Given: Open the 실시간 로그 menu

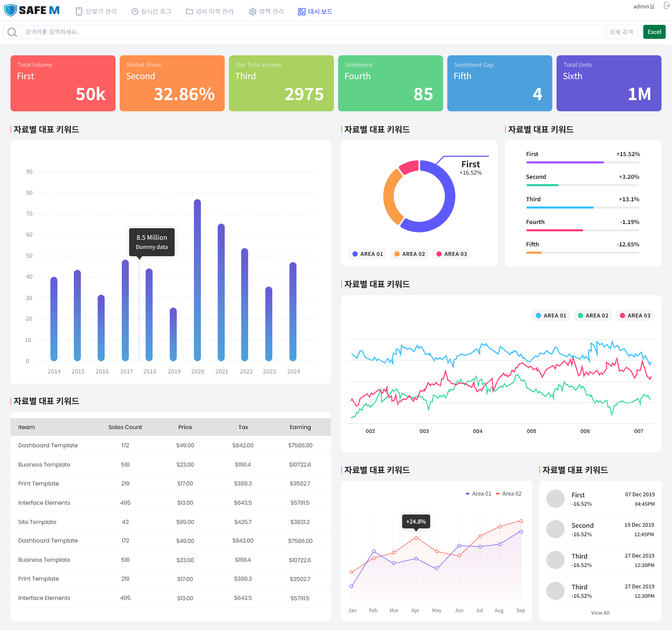Looking at the screenshot, I should coord(156,12).
